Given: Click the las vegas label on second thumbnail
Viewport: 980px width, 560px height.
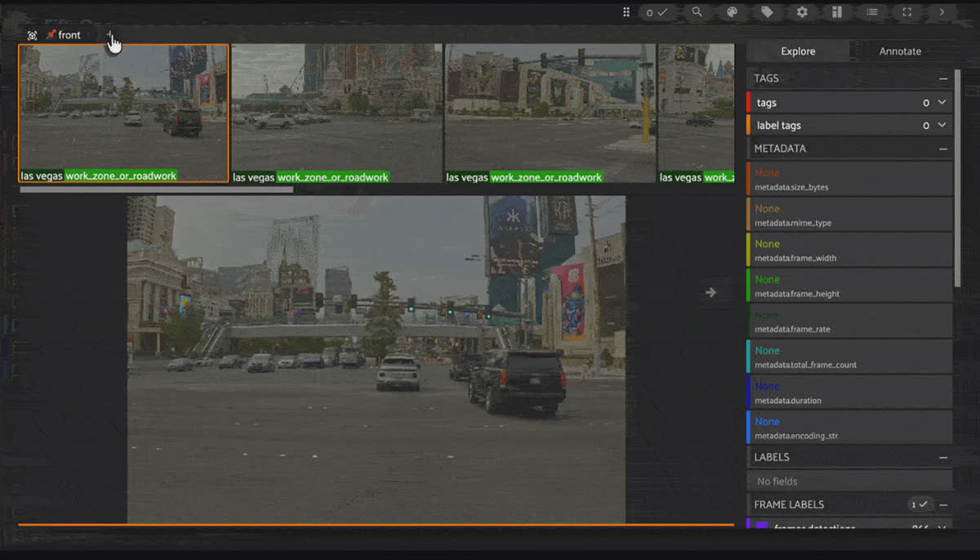Looking at the screenshot, I should click(253, 177).
